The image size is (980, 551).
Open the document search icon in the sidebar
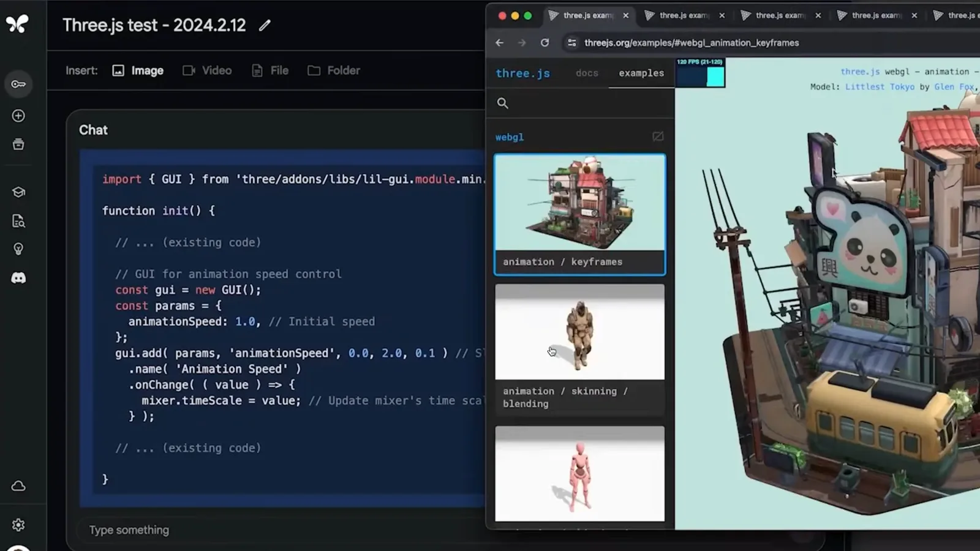tap(18, 221)
